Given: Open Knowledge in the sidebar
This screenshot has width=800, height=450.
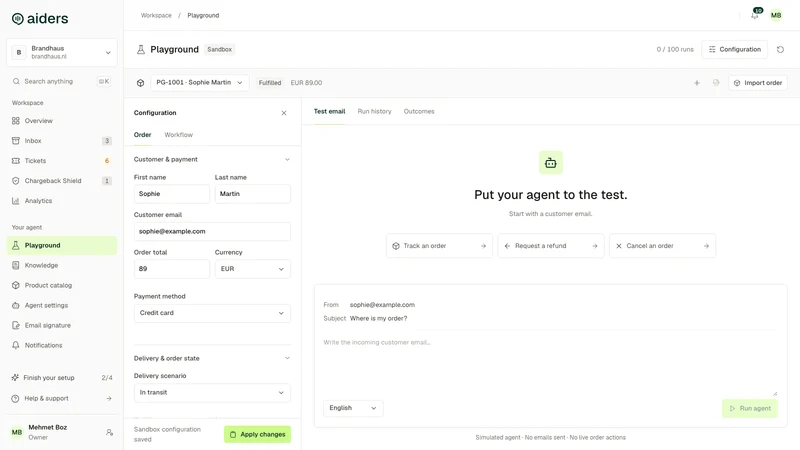Looking at the screenshot, I should (62, 265).
